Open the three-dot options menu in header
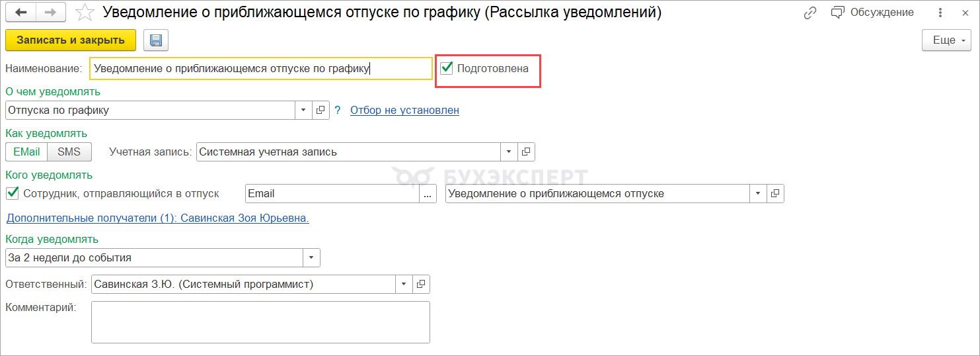This screenshot has width=980, height=356. (x=940, y=13)
